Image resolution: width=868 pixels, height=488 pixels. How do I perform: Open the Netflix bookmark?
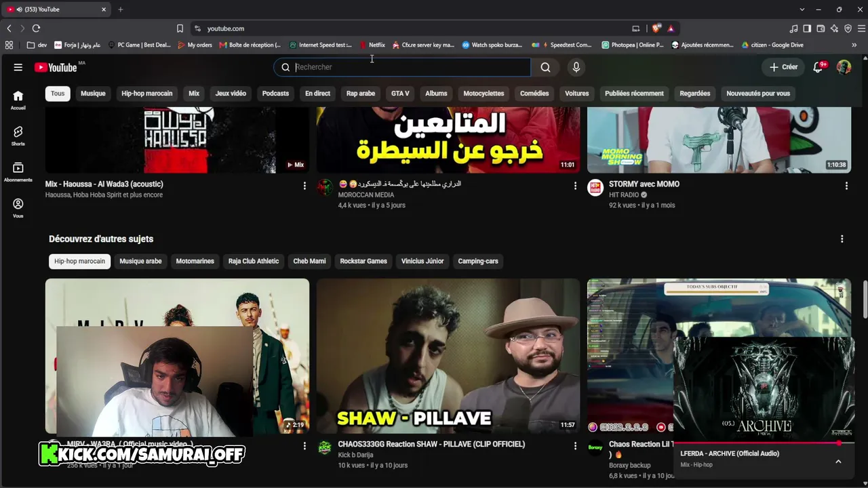372,45
